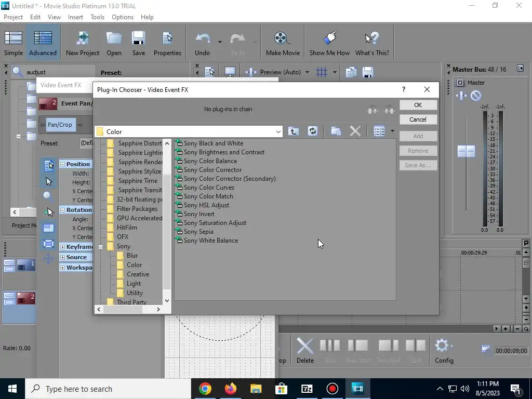This screenshot has width=532, height=399.
Task: Click the Save As... button
Action: click(418, 165)
